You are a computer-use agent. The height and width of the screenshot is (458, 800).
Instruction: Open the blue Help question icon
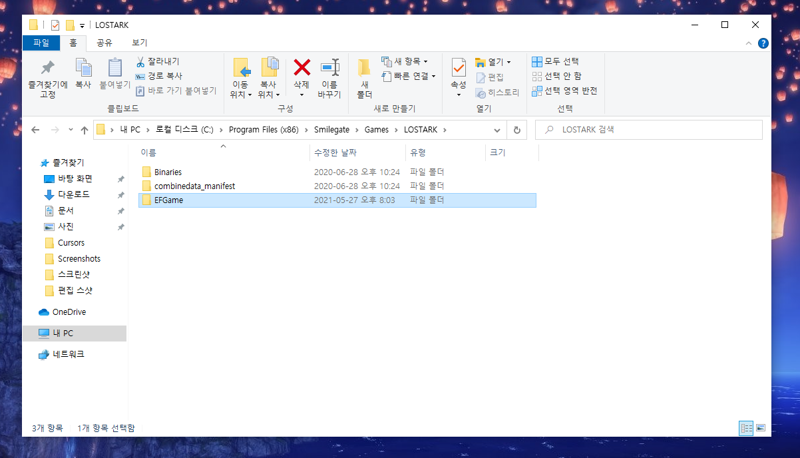coord(763,43)
